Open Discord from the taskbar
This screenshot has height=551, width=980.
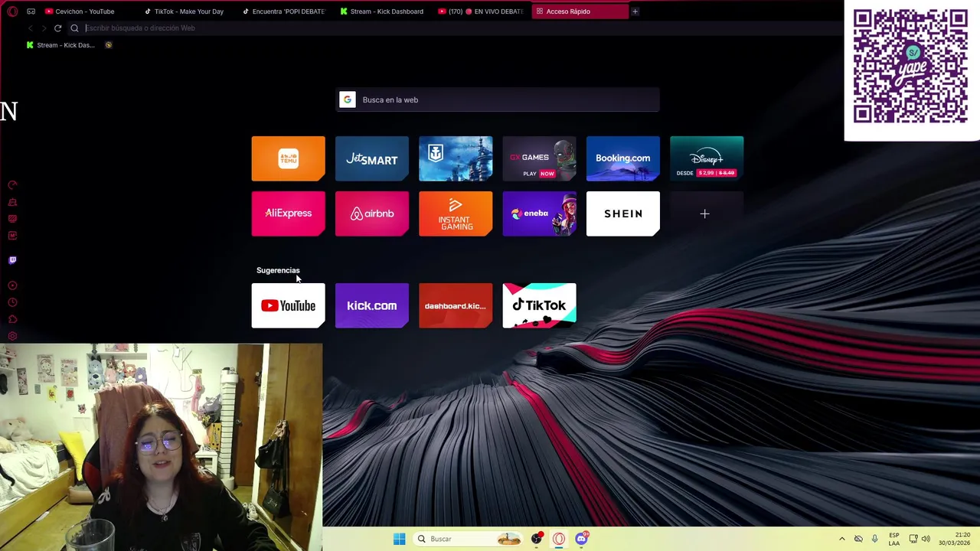581,539
